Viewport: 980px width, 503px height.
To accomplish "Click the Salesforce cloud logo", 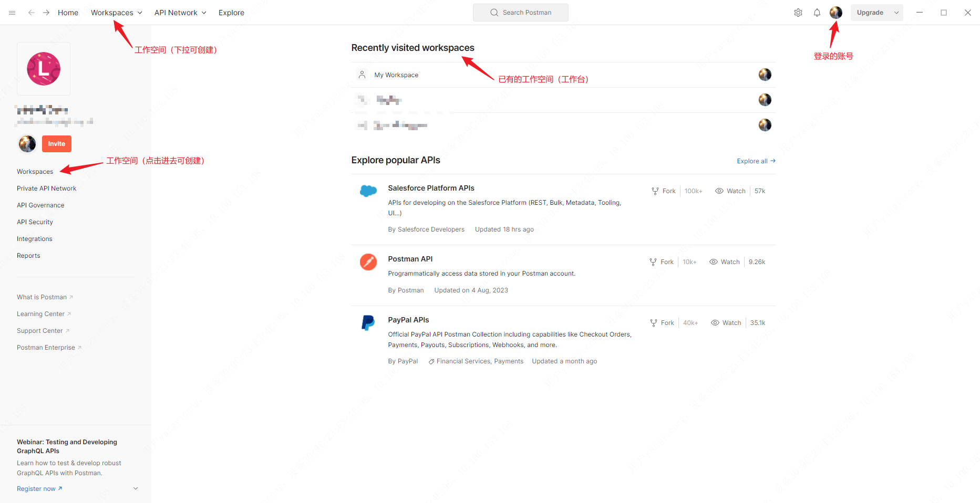I will coord(368,191).
